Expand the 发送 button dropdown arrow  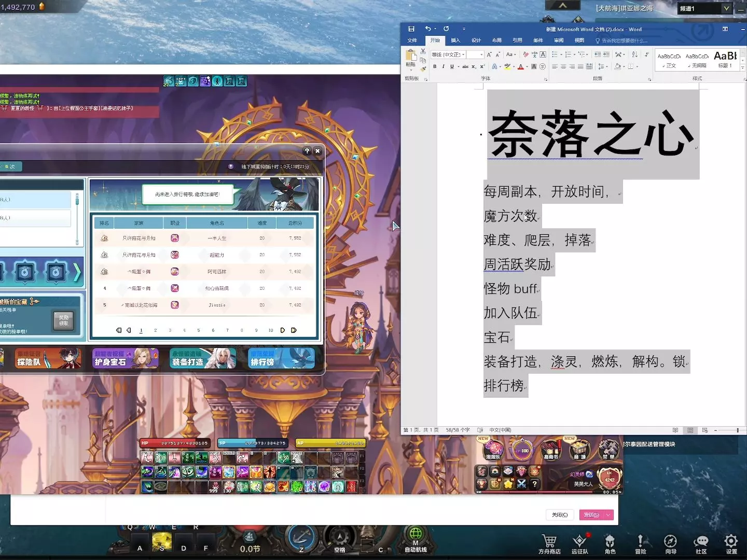608,515
